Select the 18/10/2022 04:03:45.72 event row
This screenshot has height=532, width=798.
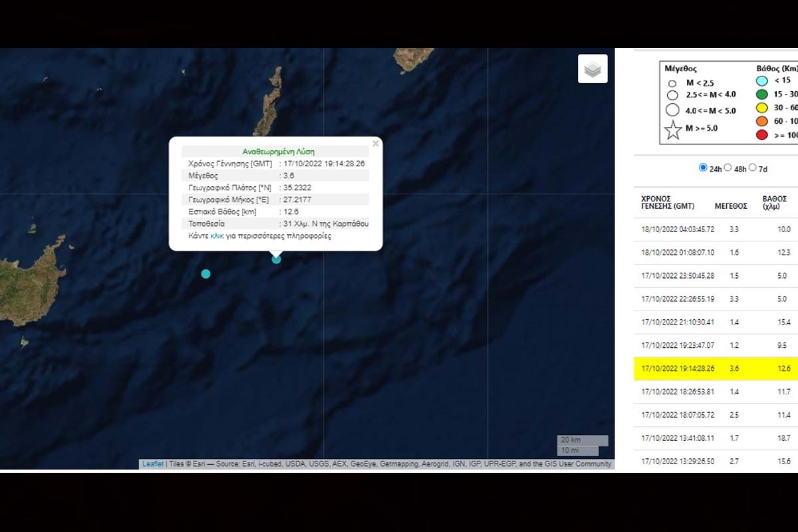[x=715, y=229]
